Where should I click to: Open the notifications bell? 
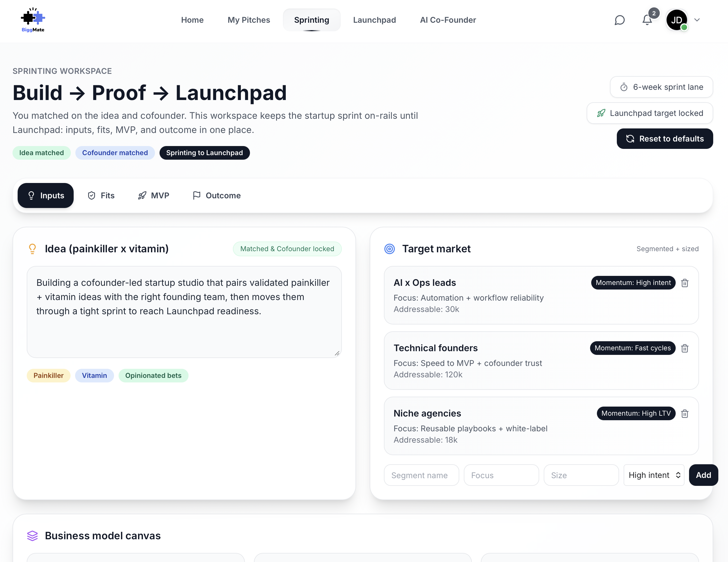pos(647,20)
